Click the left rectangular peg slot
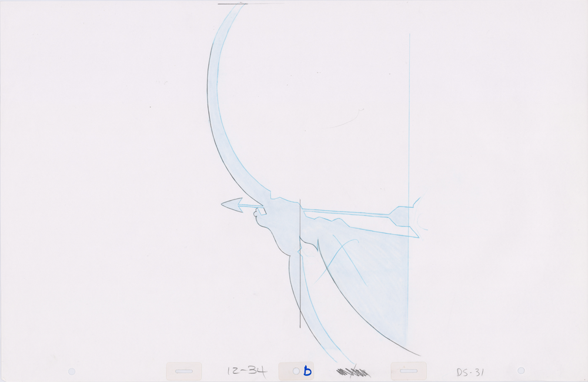 (184, 371)
